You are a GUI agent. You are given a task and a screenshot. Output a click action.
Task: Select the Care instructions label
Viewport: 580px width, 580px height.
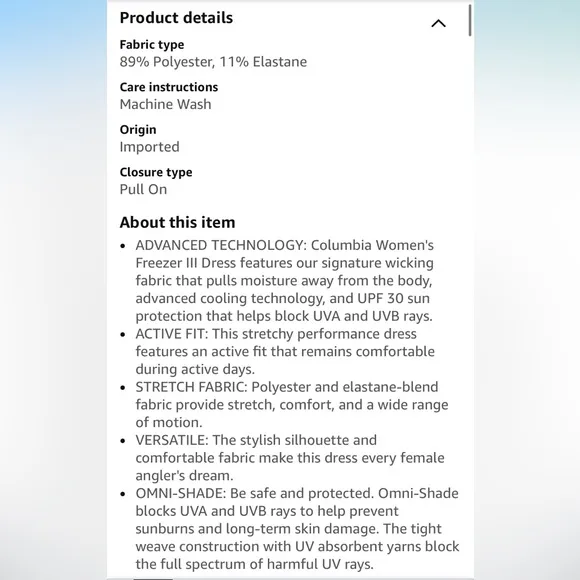tap(169, 87)
